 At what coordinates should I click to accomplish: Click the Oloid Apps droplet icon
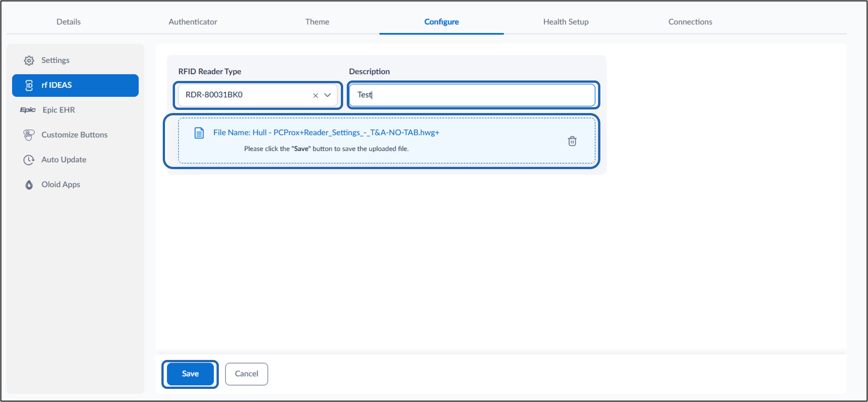[29, 184]
